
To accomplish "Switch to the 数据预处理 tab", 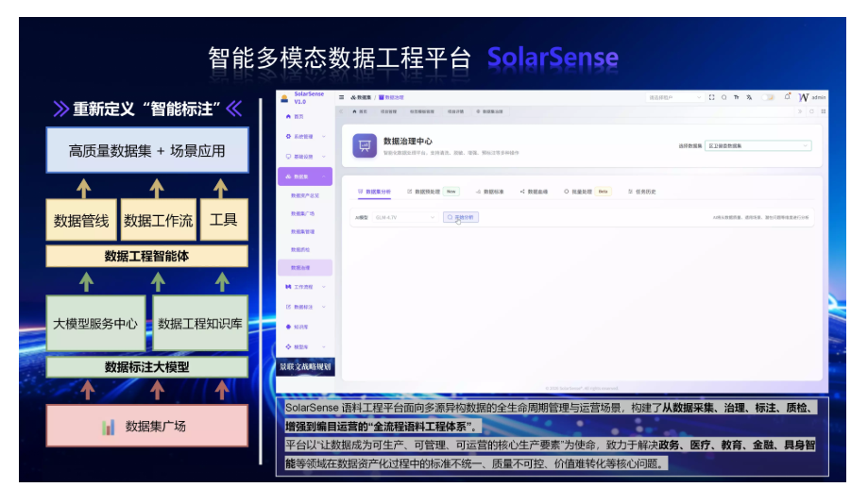I will pos(433,192).
